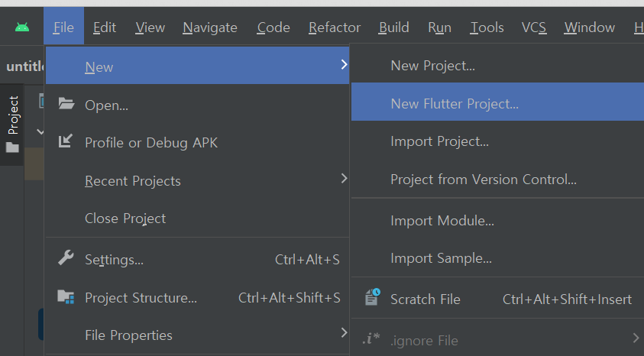The width and height of the screenshot is (644, 356).
Task: Toggle the Project tool window tab
Action: (12, 116)
